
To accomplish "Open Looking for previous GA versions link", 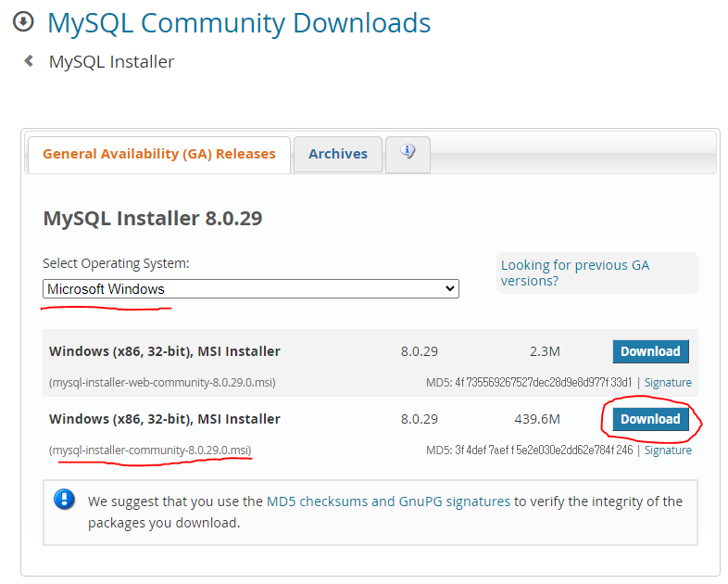I will click(x=575, y=273).
